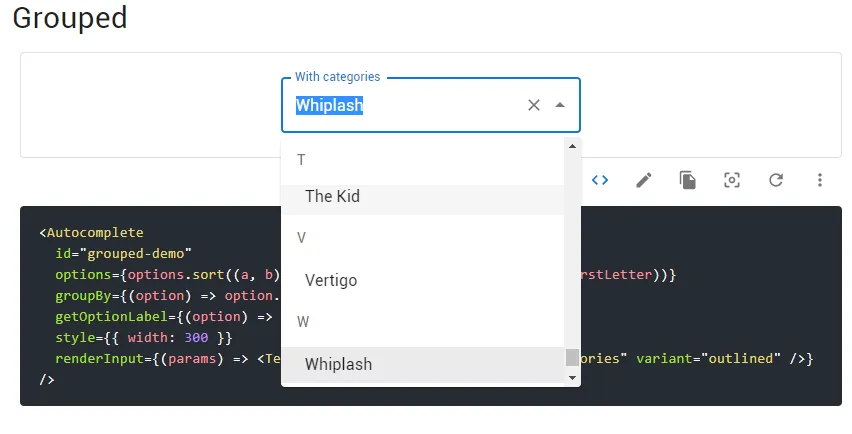852x434 pixels.
Task: Clear the Whiplash selection with X
Action: coord(534,105)
